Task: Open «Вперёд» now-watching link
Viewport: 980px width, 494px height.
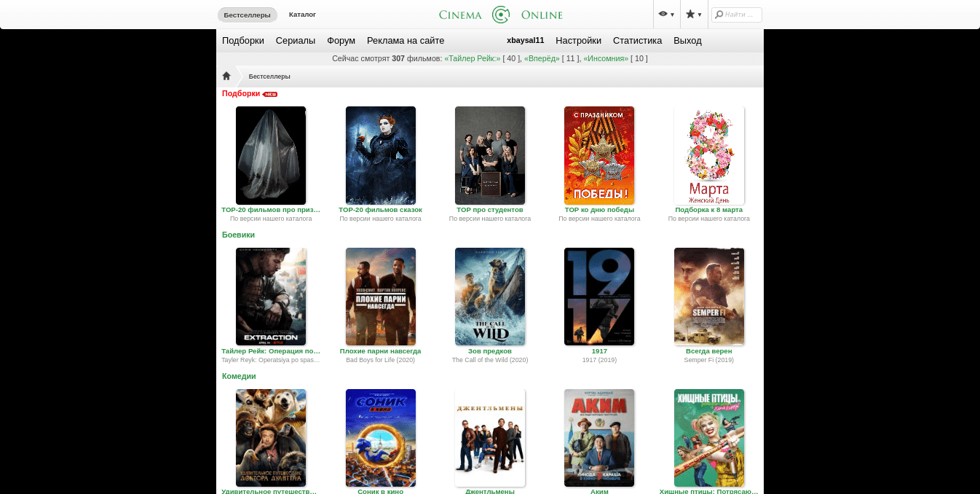Action: pyautogui.click(x=542, y=58)
